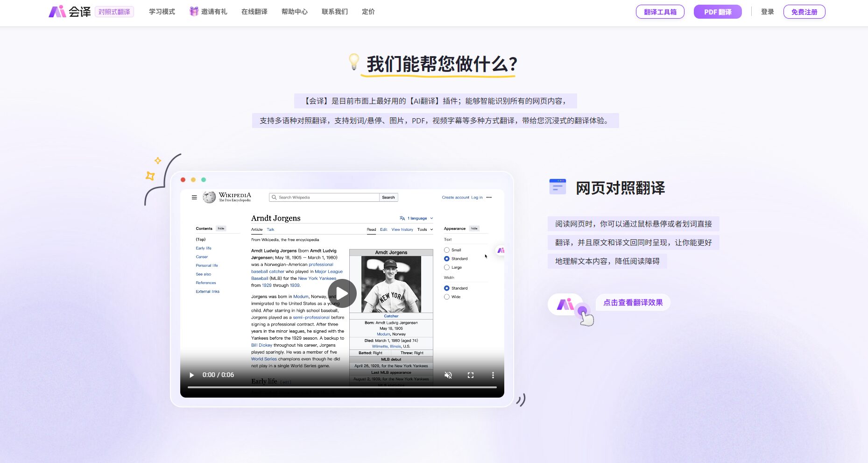Viewport: 868px width, 463px height.
Task: Select the Large text size radio button
Action: [x=447, y=267]
